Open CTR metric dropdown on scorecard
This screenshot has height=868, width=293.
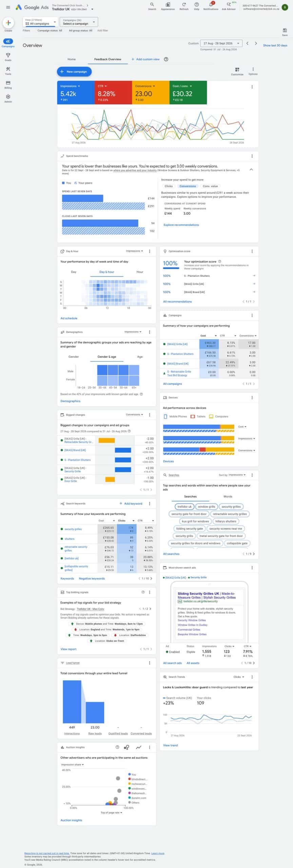pos(102,86)
